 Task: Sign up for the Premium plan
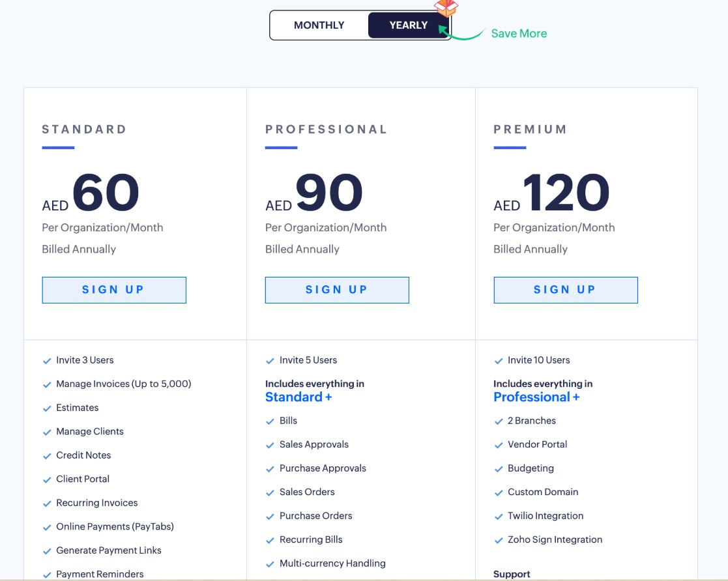pyautogui.click(x=565, y=290)
